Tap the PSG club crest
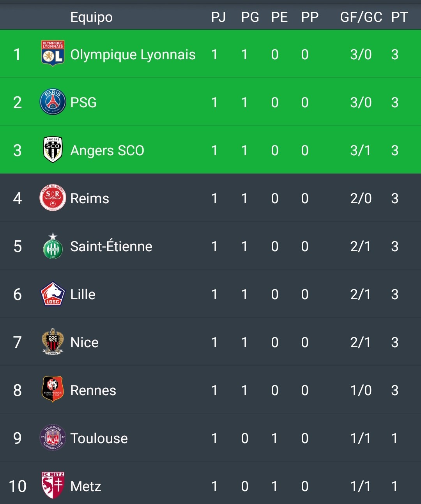421x504 pixels. point(53,102)
